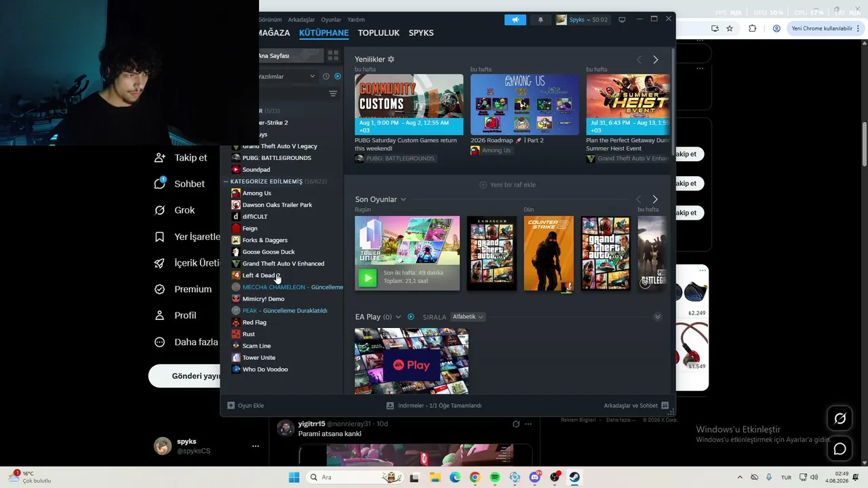
Task: Select PUBG: BATTLEGROUNDS in library list
Action: pos(276,158)
